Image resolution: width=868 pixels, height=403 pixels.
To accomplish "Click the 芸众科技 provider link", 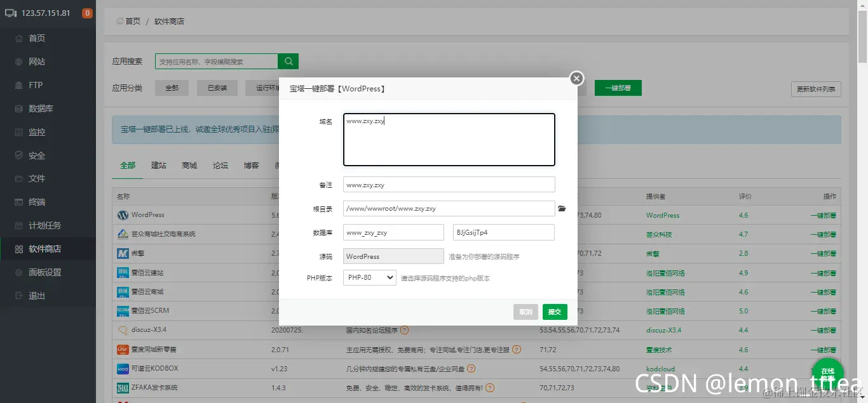I will pyautogui.click(x=659, y=234).
